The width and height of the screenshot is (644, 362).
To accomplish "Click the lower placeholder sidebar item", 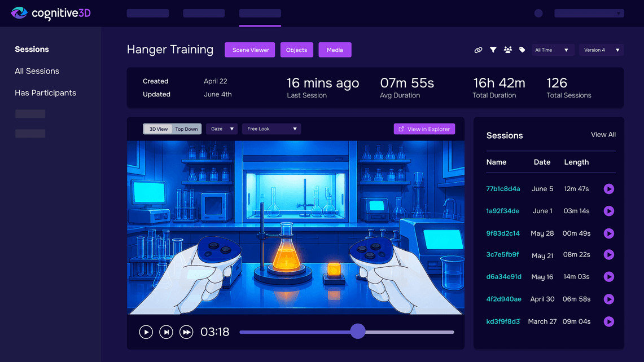I will point(30,134).
